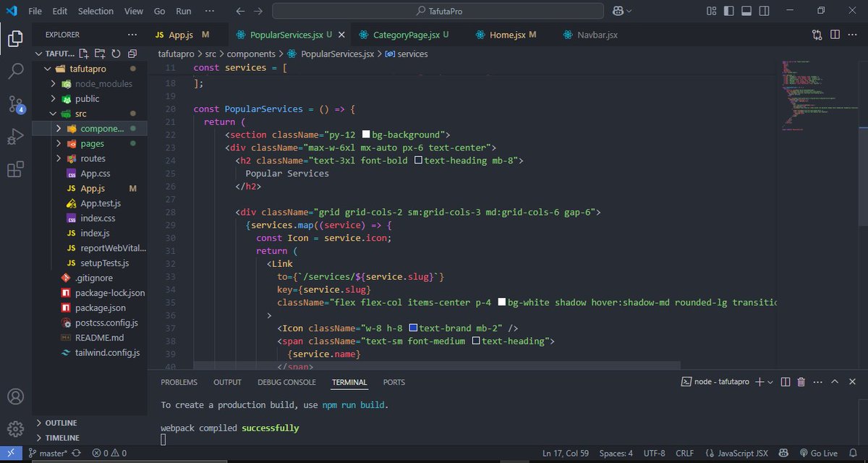
Task: Collapse all folders in Explorer
Action: coord(132,54)
